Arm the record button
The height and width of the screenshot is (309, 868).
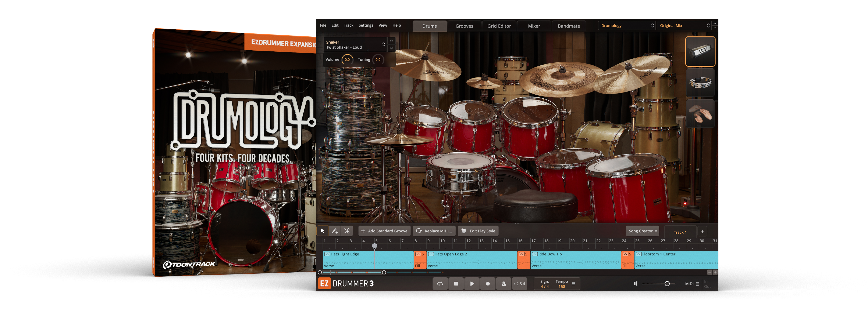pos(488,283)
